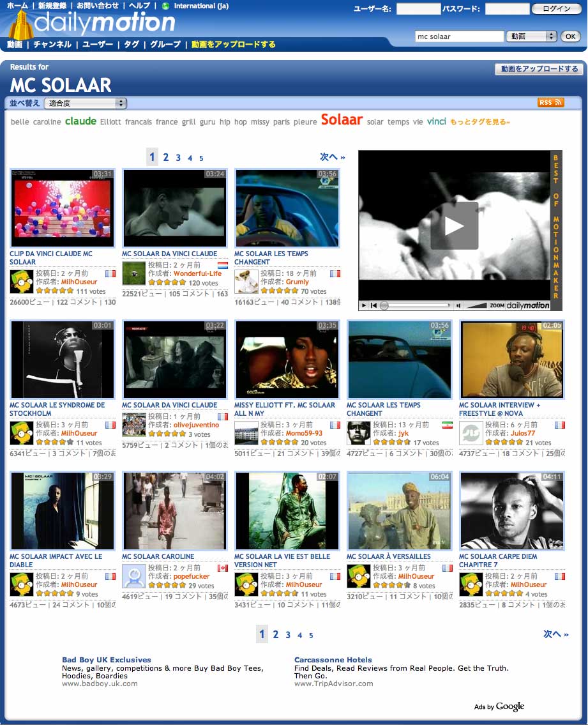Click the see more tags link
This screenshot has width=588, height=725.
(480, 122)
